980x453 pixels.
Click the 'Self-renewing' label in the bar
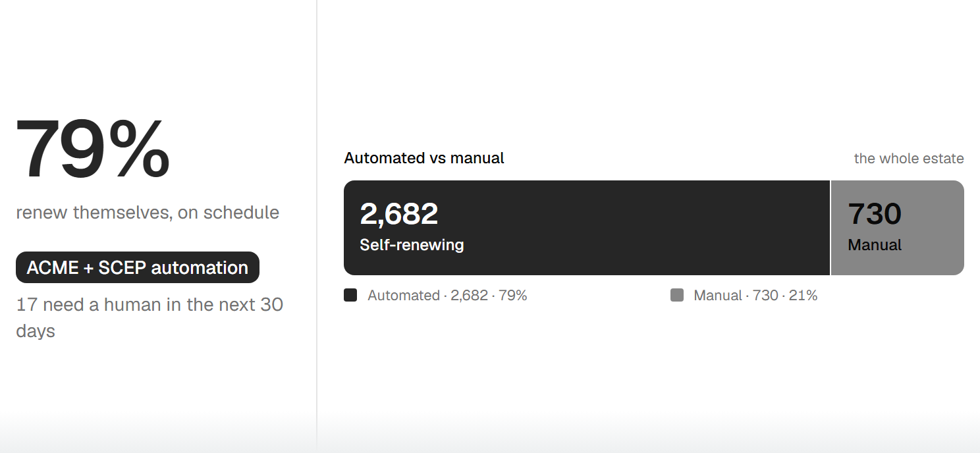pyautogui.click(x=412, y=245)
